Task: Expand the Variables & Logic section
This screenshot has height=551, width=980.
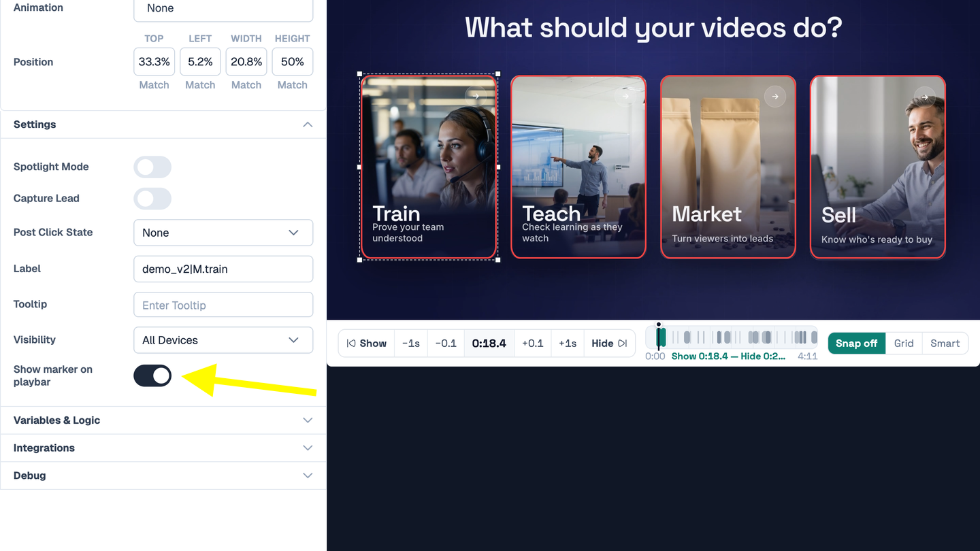Action: click(x=163, y=420)
